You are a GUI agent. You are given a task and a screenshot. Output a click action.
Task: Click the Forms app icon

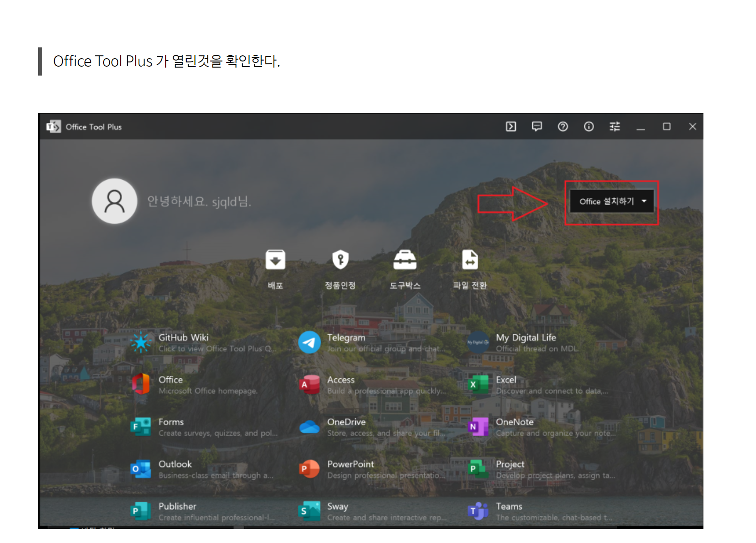tap(141, 427)
